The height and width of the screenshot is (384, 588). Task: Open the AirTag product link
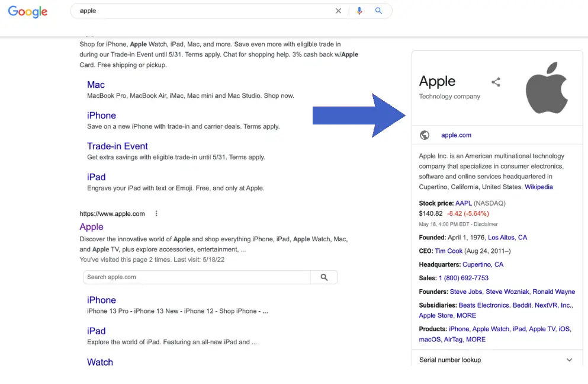tap(453, 340)
